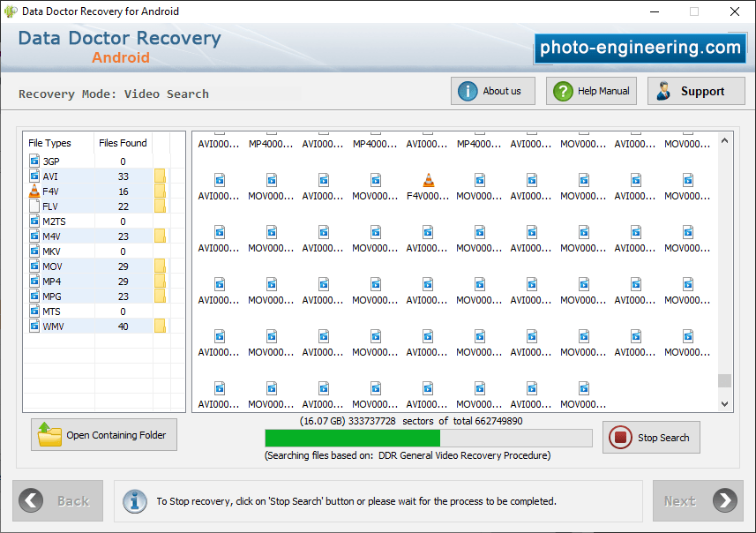
Task: Select the WMV file type icon
Action: tap(34, 327)
